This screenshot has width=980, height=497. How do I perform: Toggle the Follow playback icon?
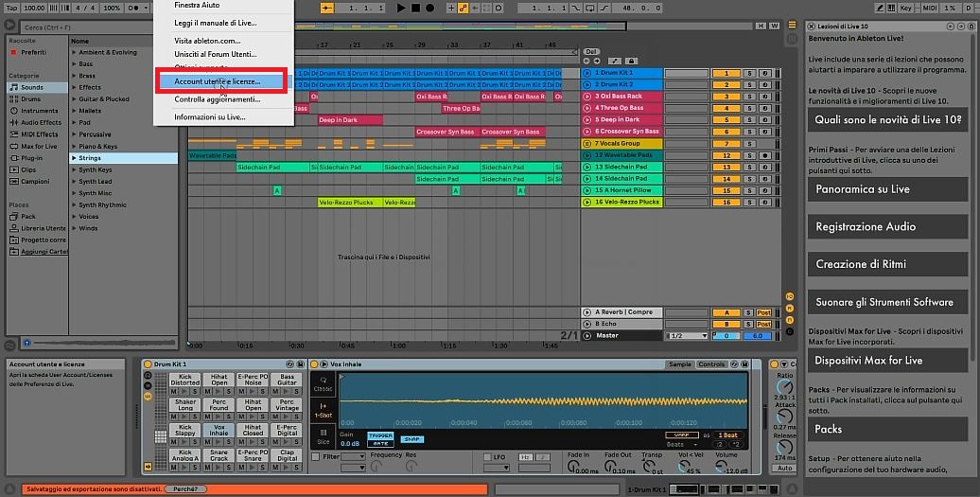(x=327, y=9)
